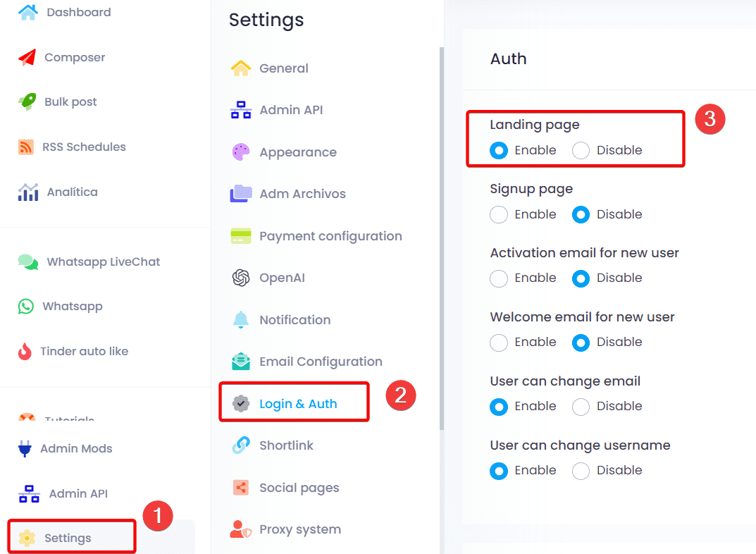Select the OpenAI logo icon
The height and width of the screenshot is (554, 756).
[241, 278]
